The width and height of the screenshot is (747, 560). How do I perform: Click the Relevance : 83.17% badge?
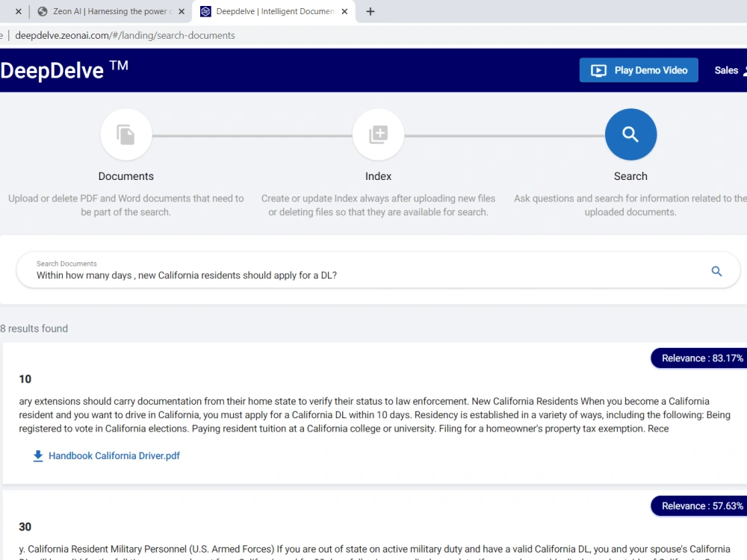coord(699,358)
